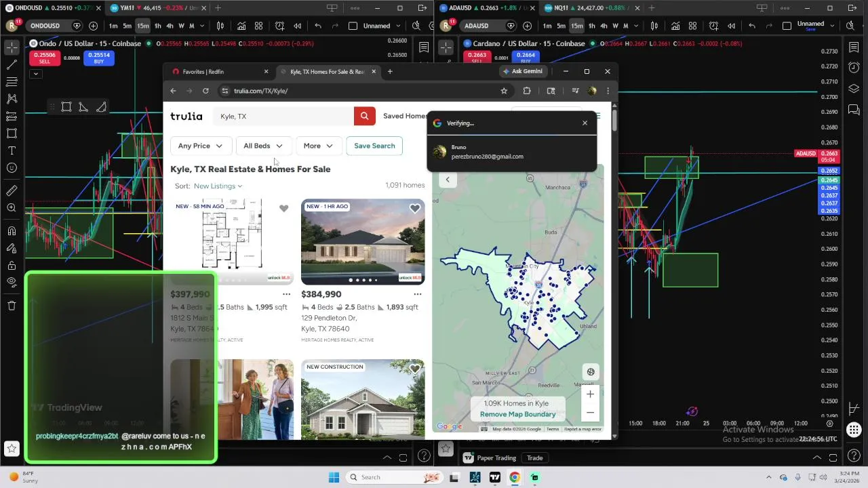Select the NQ1! chart tab

(x=585, y=8)
